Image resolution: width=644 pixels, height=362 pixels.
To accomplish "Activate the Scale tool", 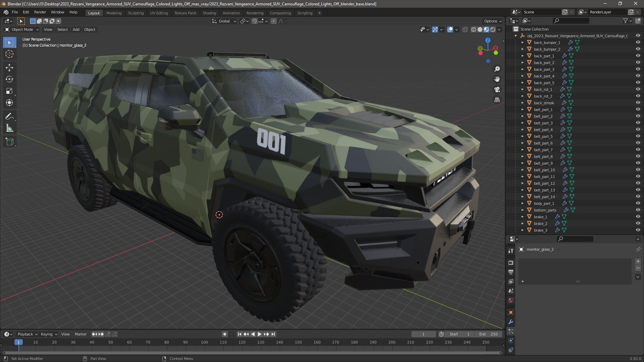I will pos(9,91).
